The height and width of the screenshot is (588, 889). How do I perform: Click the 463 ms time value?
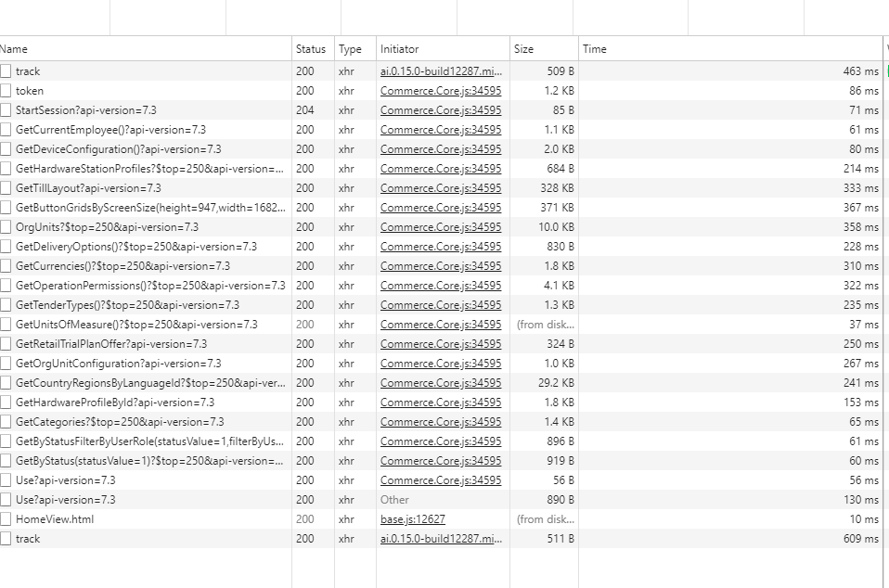point(860,71)
